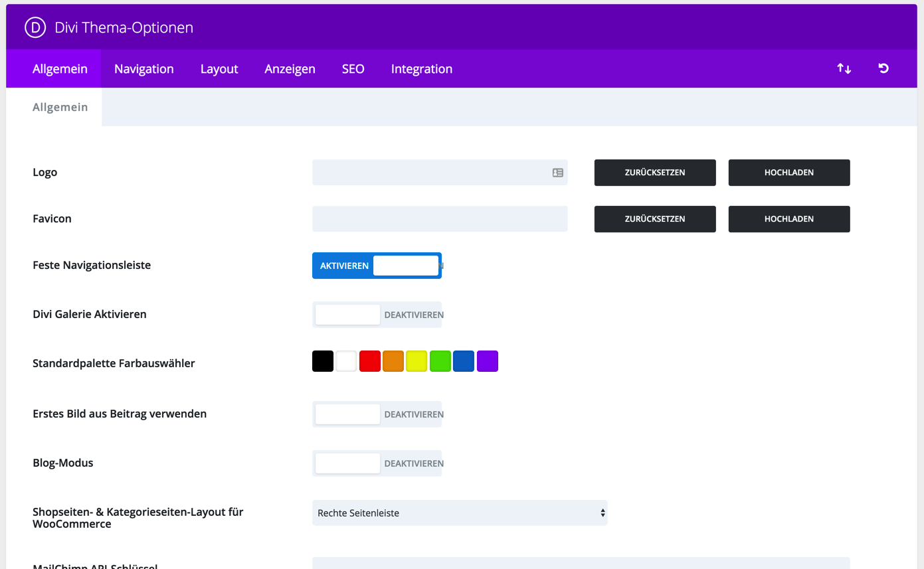Enable Erstes Bild aus Beitrag verwenden

[377, 414]
